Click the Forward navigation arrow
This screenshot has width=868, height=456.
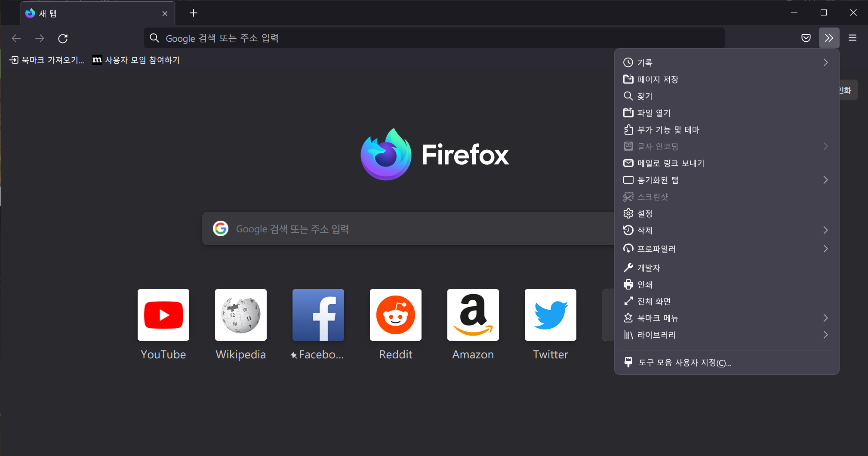pyautogui.click(x=40, y=38)
